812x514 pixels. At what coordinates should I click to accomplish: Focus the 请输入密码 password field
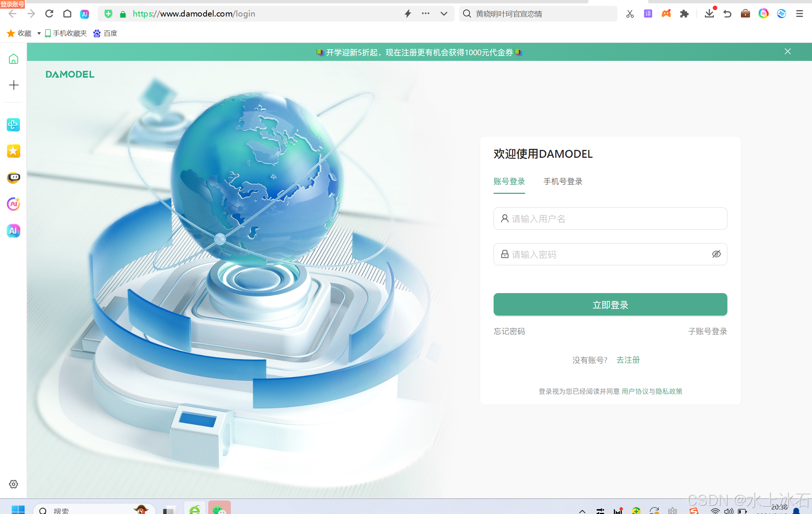click(x=610, y=254)
